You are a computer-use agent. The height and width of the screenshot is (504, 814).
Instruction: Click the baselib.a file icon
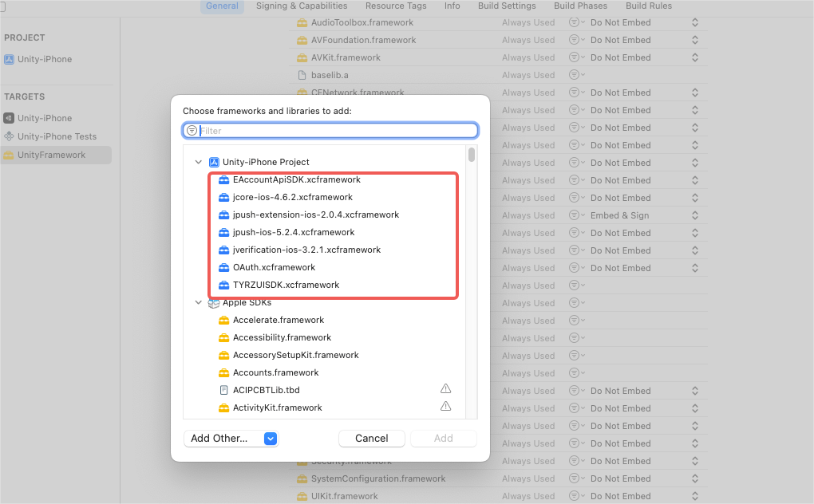coord(302,75)
